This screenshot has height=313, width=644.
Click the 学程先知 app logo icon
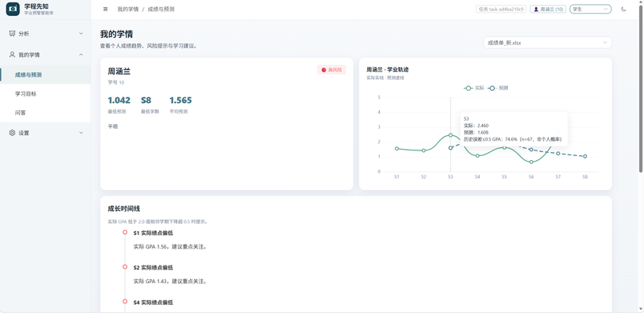13,9
